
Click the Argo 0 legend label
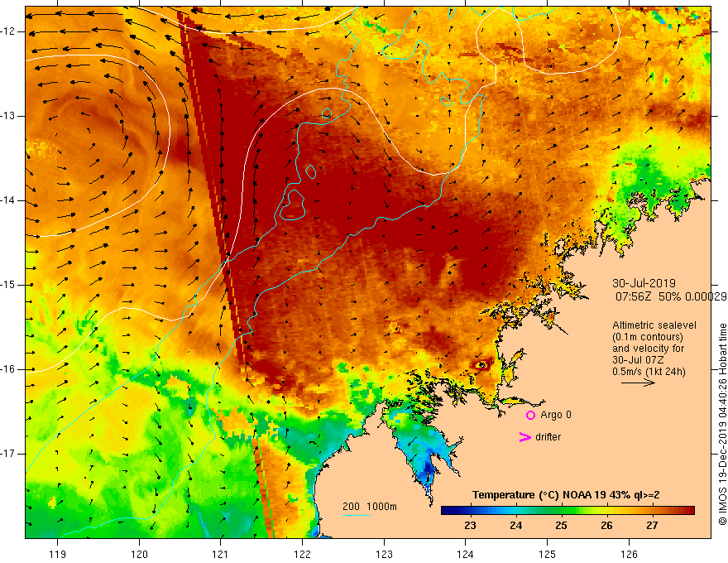pyautogui.click(x=556, y=415)
